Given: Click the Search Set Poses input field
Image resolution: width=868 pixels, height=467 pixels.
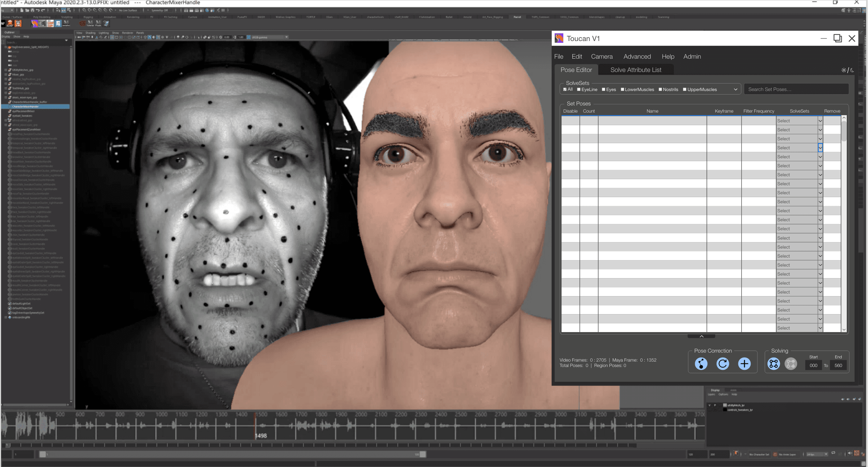Looking at the screenshot, I should coord(796,89).
